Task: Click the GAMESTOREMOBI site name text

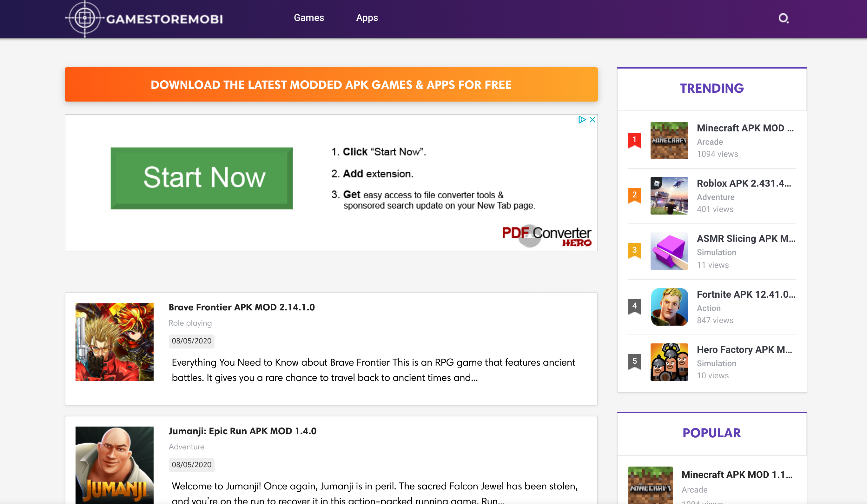Action: tap(164, 19)
